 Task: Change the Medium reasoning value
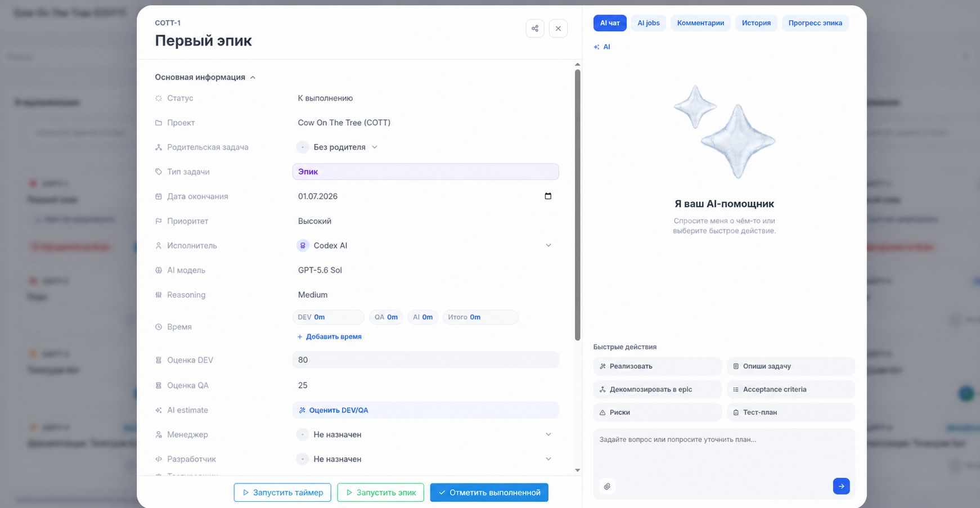(313, 295)
